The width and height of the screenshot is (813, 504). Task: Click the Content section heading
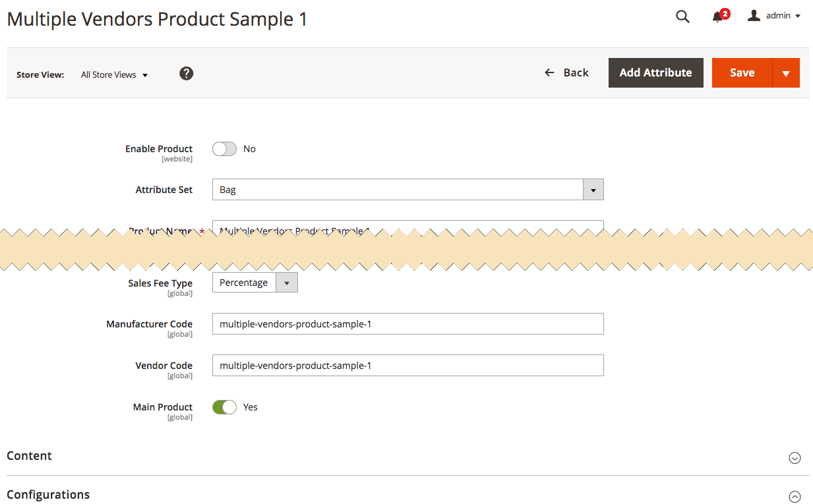(30, 456)
